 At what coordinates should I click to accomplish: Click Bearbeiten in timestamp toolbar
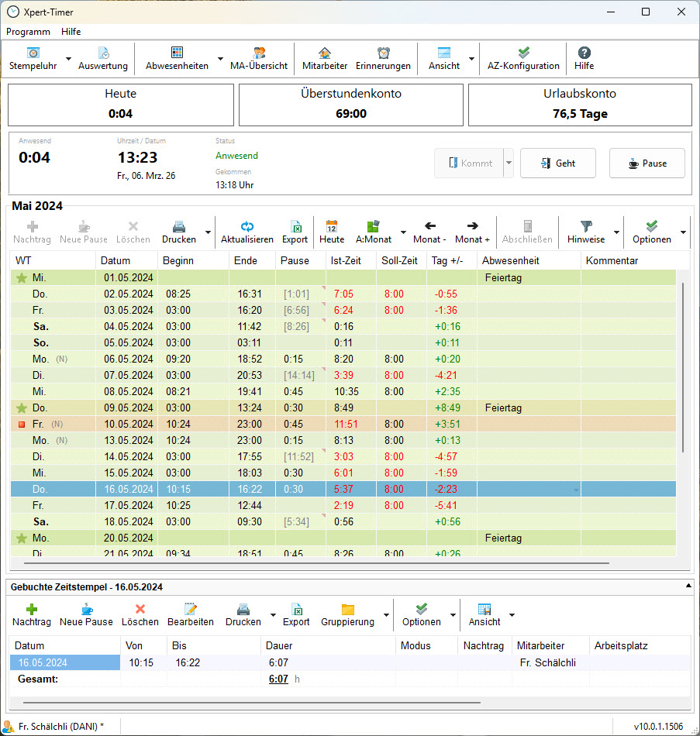click(190, 615)
